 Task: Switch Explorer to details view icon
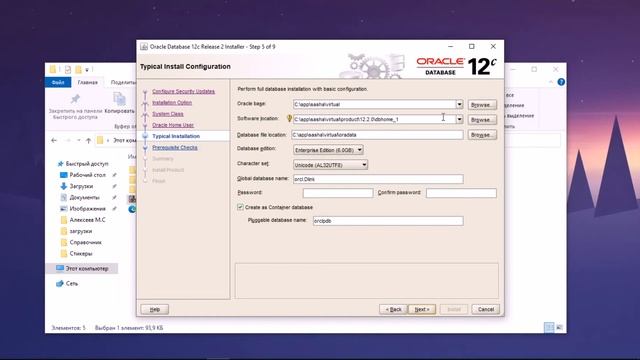pyautogui.click(x=549, y=327)
